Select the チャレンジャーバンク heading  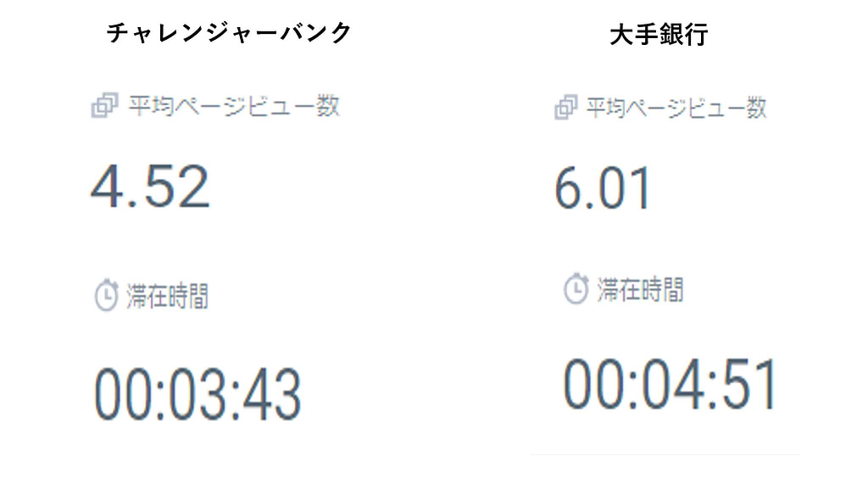[229, 33]
